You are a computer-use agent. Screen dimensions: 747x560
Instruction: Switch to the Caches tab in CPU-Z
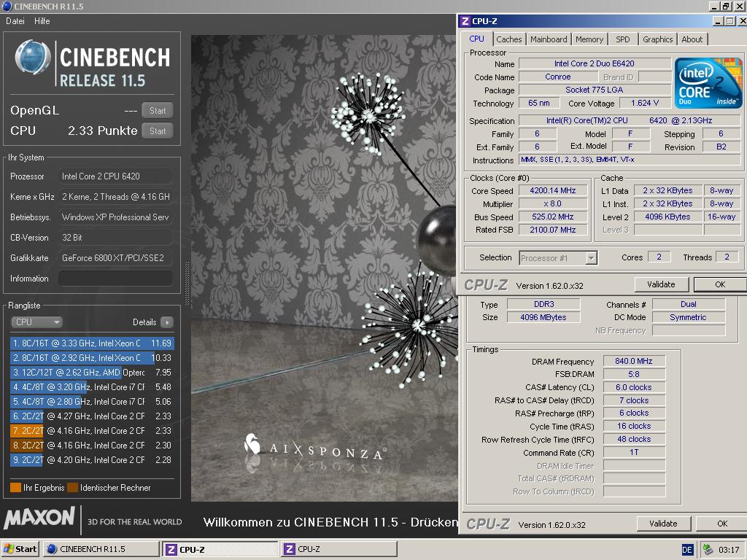pos(508,39)
